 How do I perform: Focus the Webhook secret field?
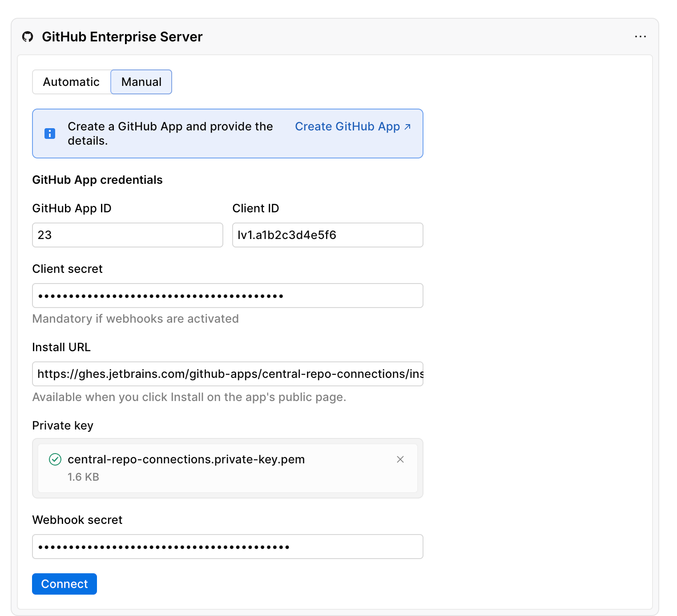coord(228,547)
